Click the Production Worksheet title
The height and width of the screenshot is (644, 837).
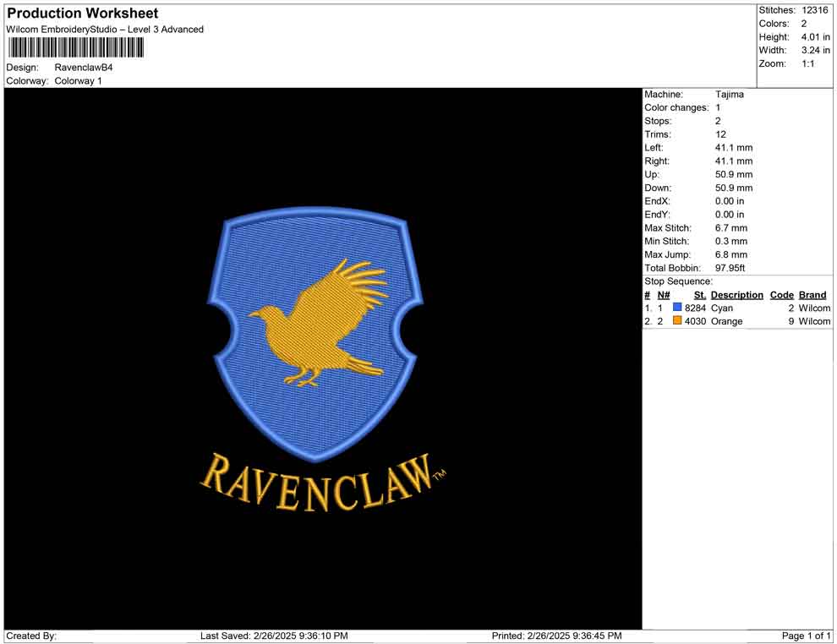[x=81, y=13]
